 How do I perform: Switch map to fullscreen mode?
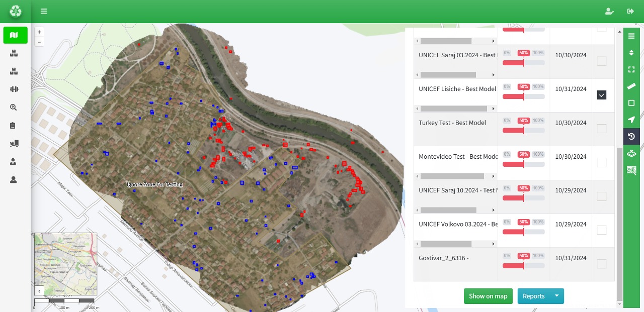coord(631,69)
